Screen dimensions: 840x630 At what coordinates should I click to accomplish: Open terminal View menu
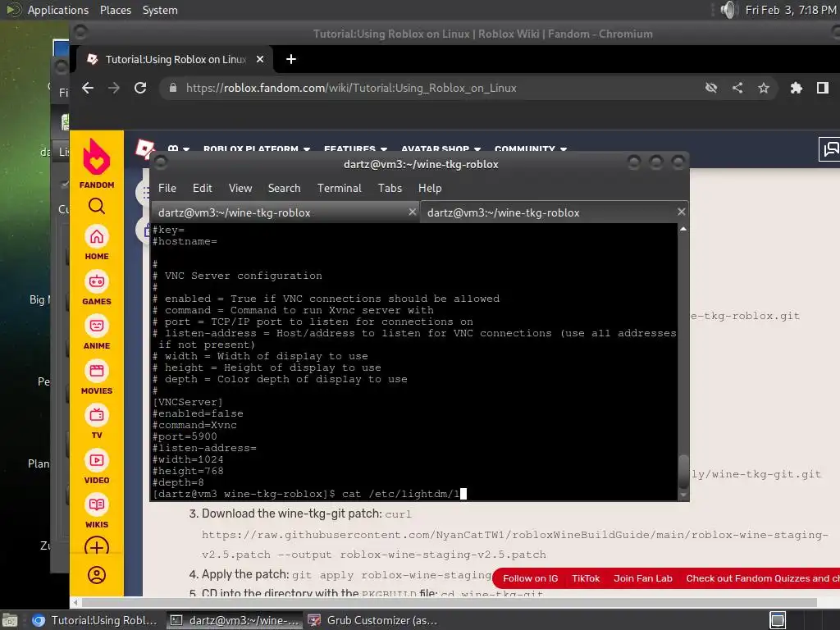click(x=240, y=188)
